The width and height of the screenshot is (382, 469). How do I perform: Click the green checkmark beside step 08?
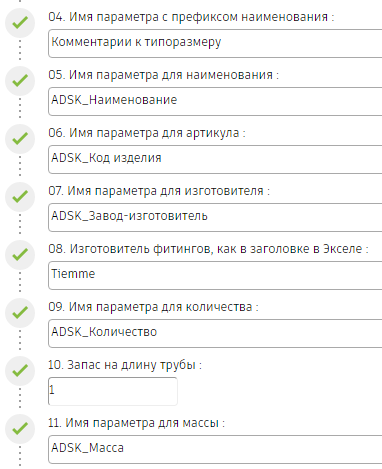coord(20,255)
